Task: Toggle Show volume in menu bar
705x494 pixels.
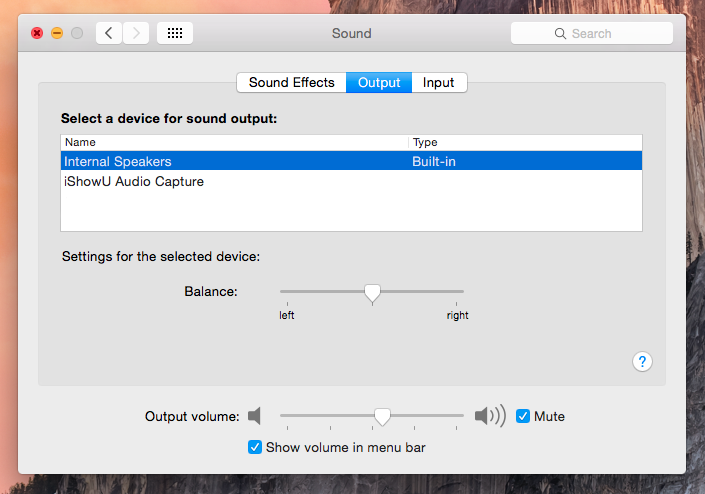Action: (x=255, y=447)
